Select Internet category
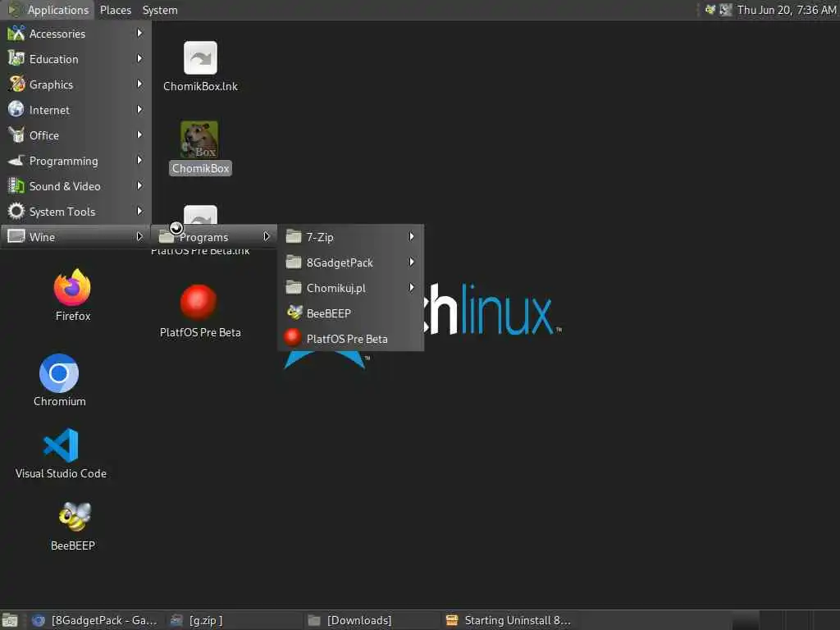The height and width of the screenshot is (630, 840). click(x=76, y=110)
